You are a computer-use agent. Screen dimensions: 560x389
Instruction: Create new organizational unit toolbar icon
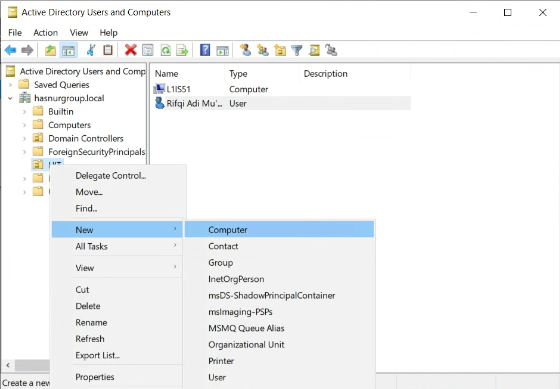[x=280, y=50]
